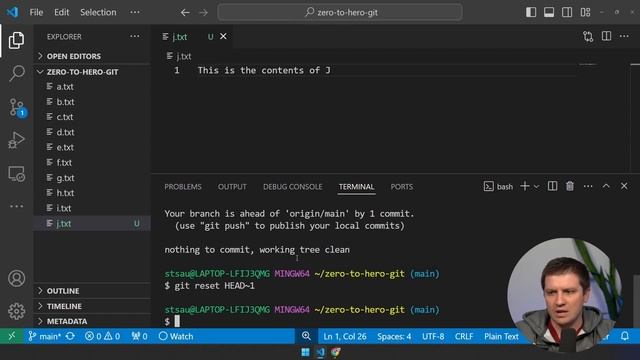The height and width of the screenshot is (360, 640).
Task: Open editor more actions ellipsis
Action: pyautogui.click(x=624, y=36)
